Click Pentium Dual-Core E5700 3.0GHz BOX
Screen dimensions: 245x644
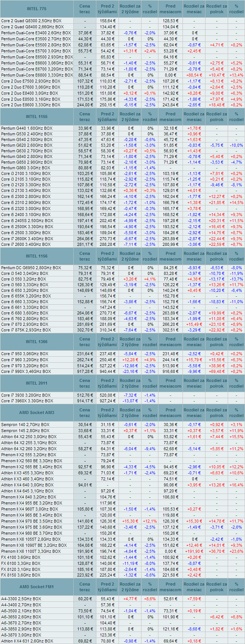(36, 51)
